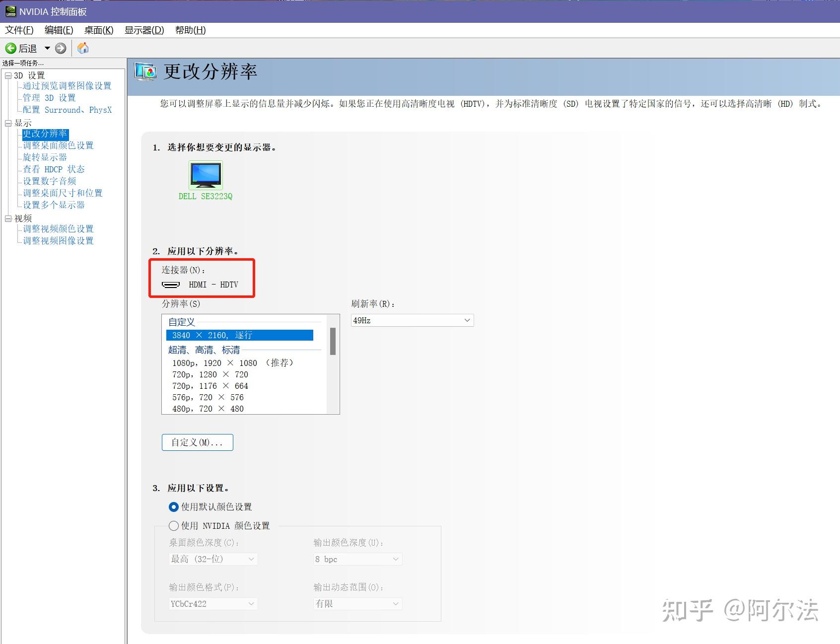Open the Back history dropdown arrow
The image size is (840, 644).
point(47,48)
